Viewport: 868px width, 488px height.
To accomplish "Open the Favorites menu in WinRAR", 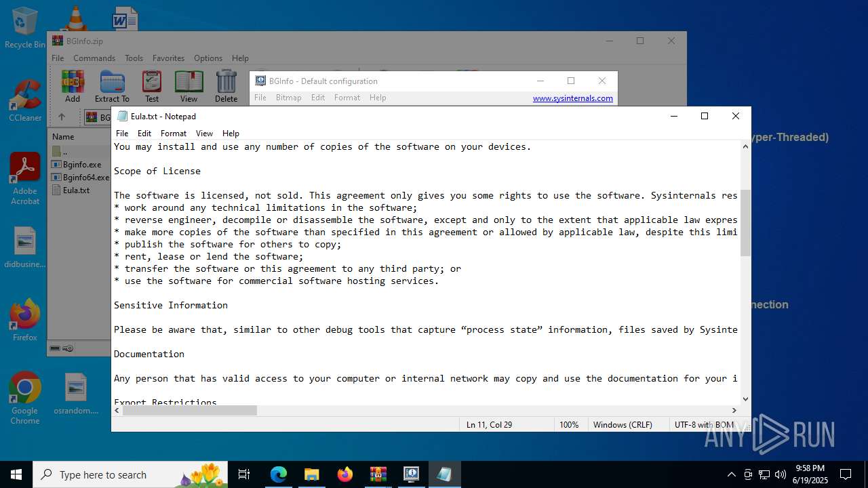I will [168, 58].
